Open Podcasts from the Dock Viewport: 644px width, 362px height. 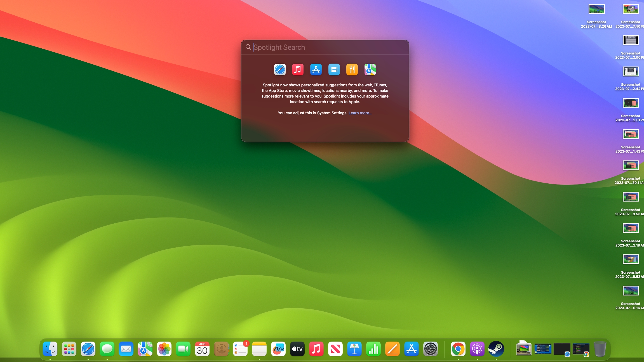(477, 349)
